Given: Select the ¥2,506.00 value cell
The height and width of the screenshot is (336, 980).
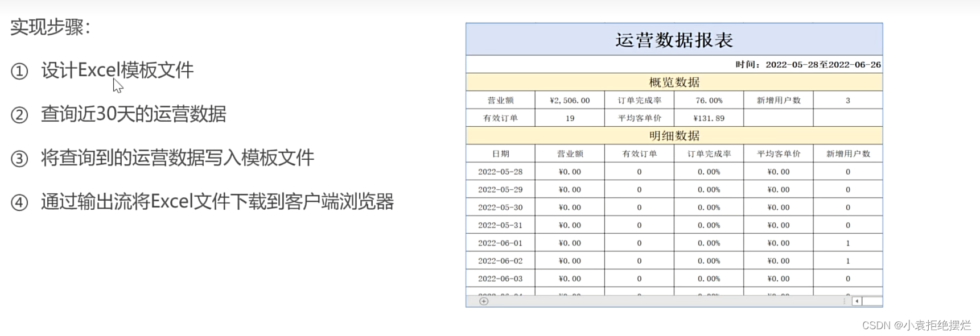Looking at the screenshot, I should click(570, 100).
